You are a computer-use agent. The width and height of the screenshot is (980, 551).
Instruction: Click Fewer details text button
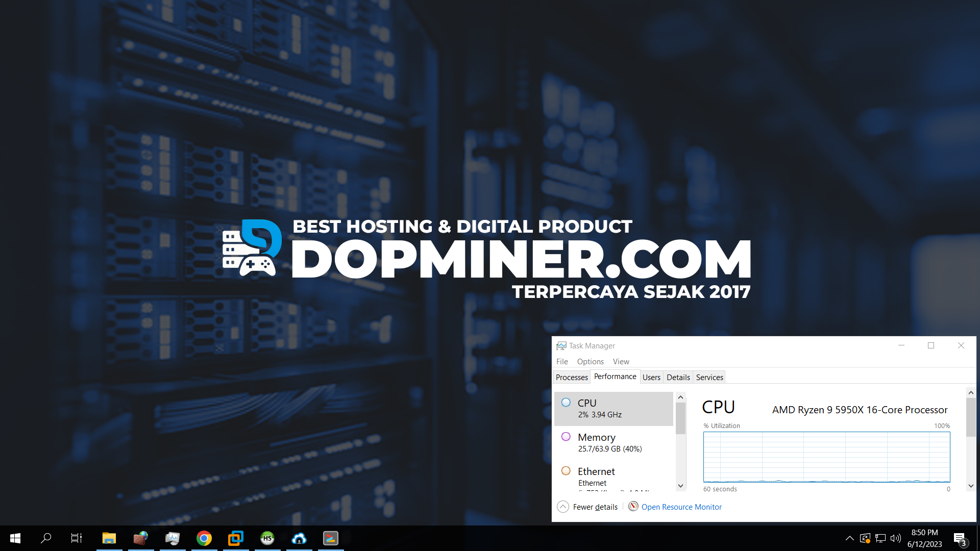[595, 507]
